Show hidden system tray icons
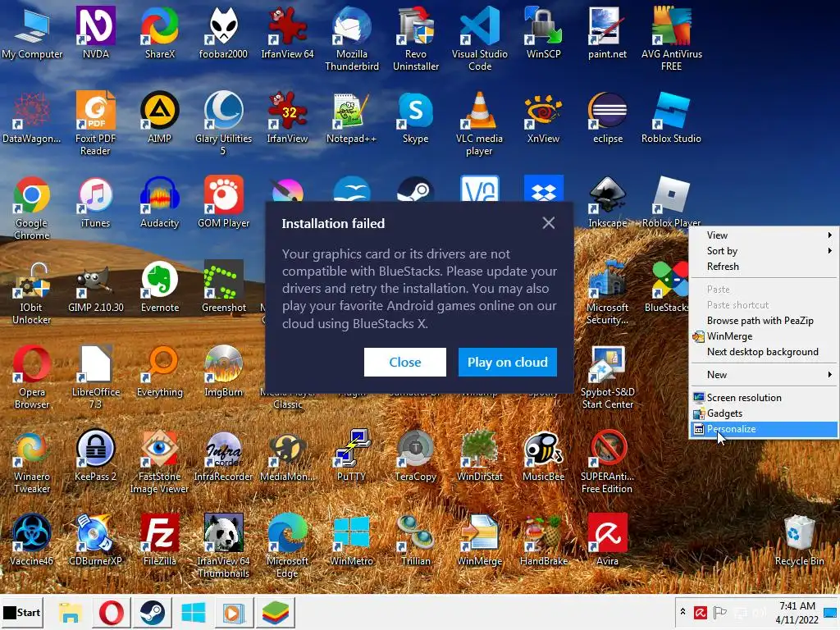This screenshot has height=630, width=840. tap(682, 612)
